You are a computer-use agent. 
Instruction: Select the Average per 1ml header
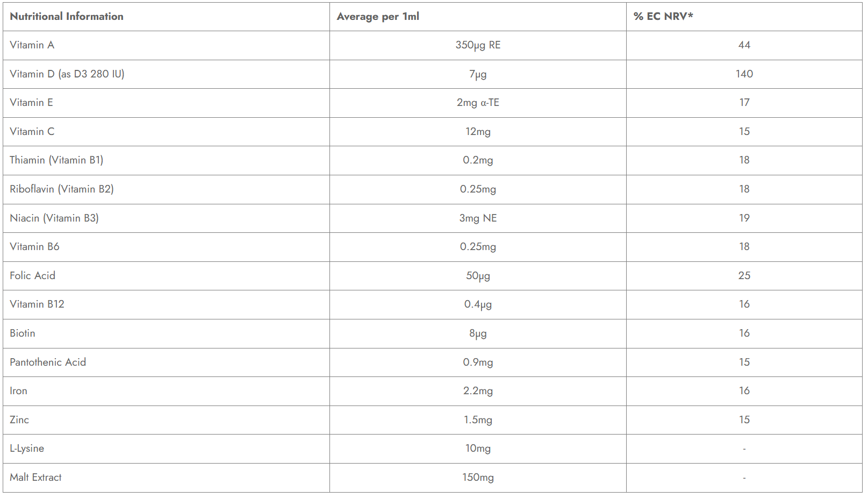378,17
